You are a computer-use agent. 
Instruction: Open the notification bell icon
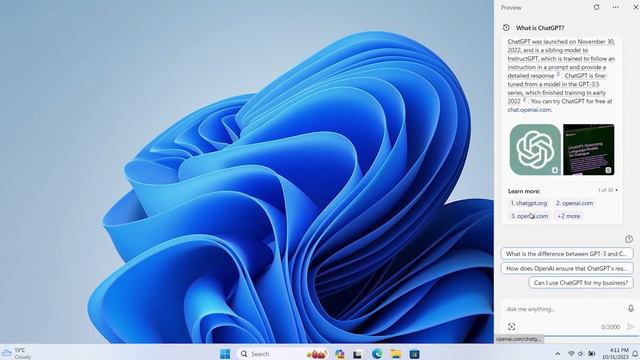pos(635,353)
